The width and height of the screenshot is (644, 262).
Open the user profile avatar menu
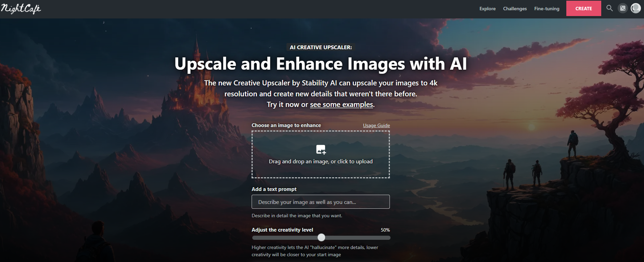point(636,8)
